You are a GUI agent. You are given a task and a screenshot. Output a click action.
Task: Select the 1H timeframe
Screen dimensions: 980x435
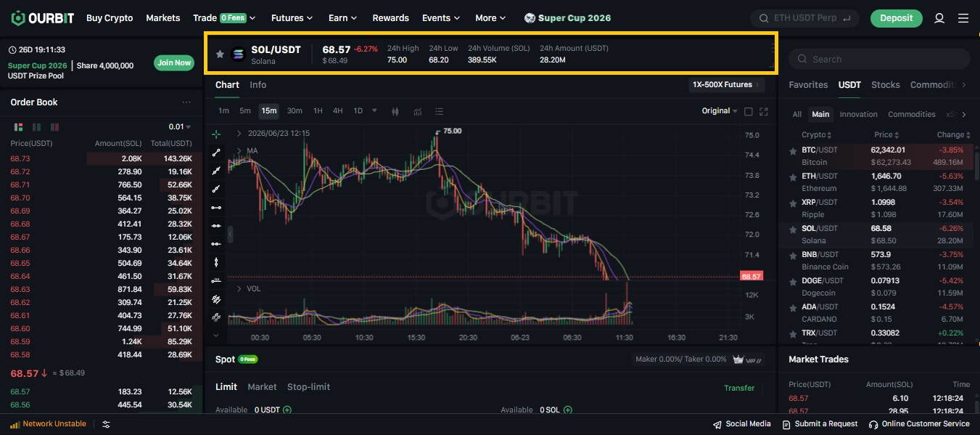pos(318,111)
